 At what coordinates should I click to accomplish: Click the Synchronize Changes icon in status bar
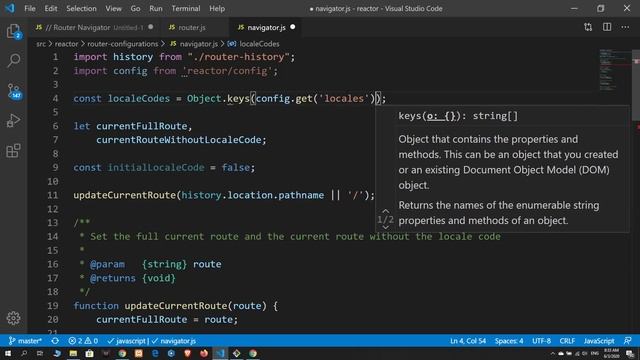pyautogui.click(x=55, y=341)
